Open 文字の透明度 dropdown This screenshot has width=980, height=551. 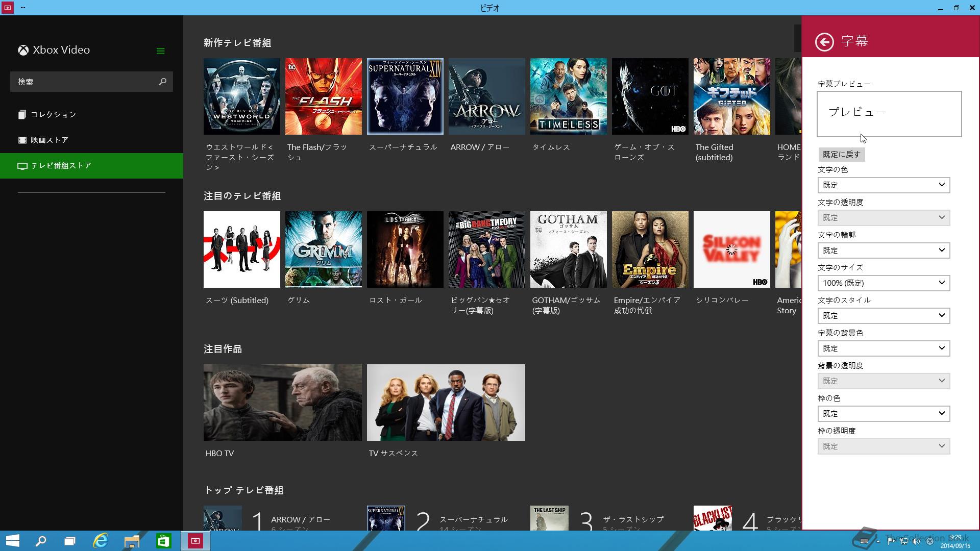[884, 218]
